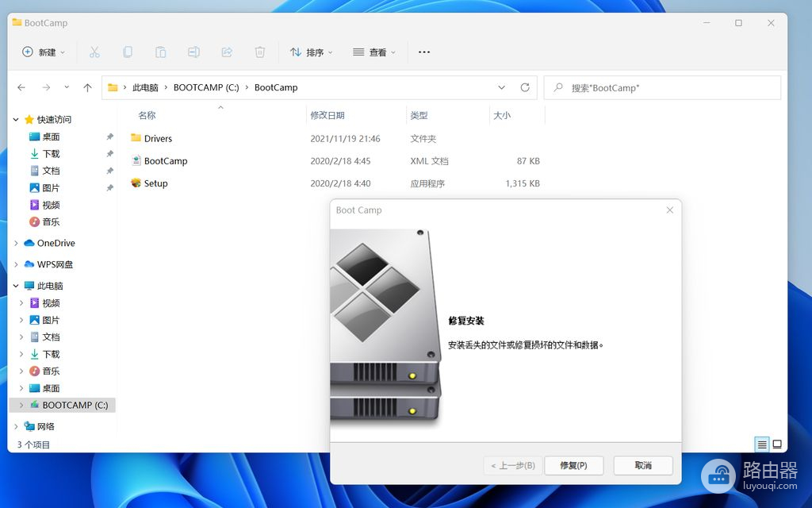Select BOOTCAMP (C:) in navigation tree
This screenshot has width=812, height=508.
[x=75, y=405]
